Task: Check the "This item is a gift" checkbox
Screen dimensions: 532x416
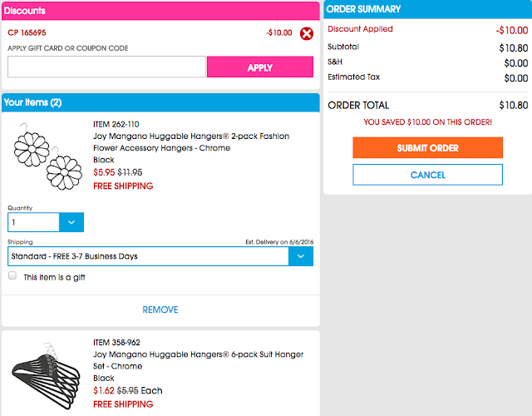Action: pos(12,275)
